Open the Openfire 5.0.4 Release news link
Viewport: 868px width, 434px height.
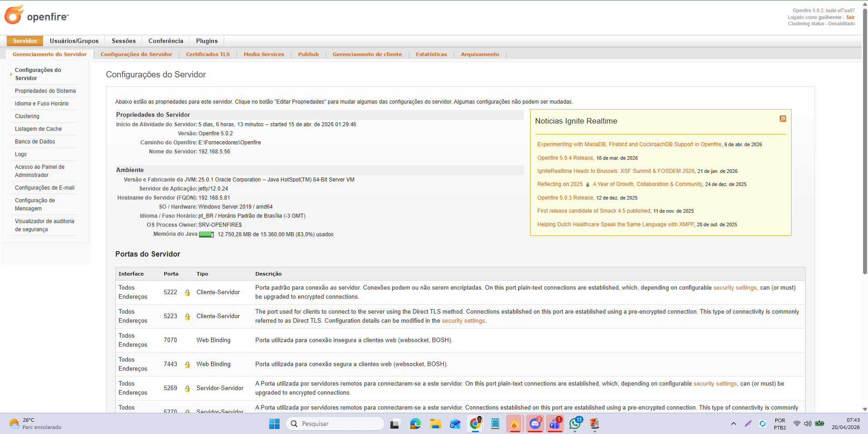(565, 158)
